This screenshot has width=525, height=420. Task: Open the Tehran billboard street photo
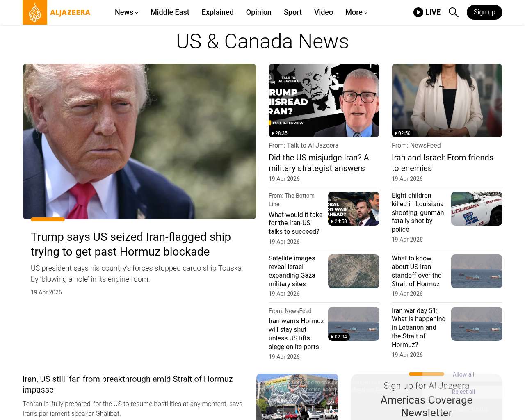point(297,397)
